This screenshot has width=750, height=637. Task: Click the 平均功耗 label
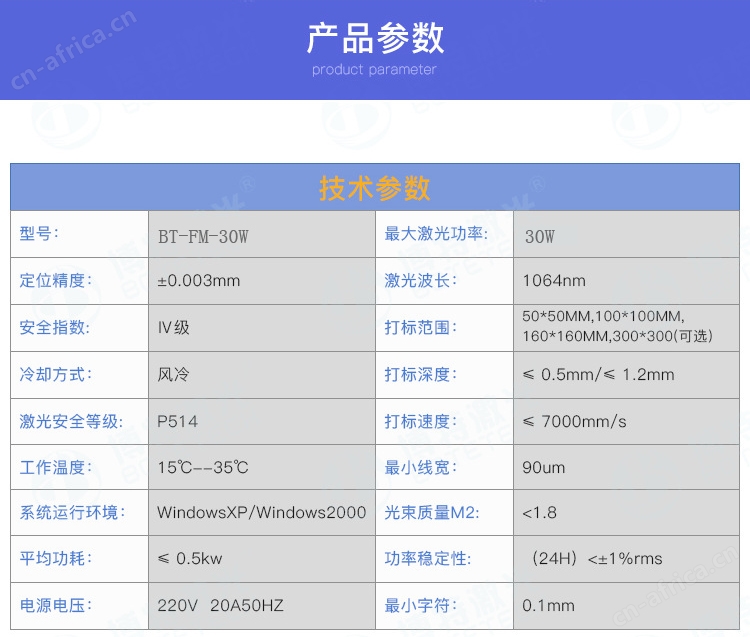[55, 559]
